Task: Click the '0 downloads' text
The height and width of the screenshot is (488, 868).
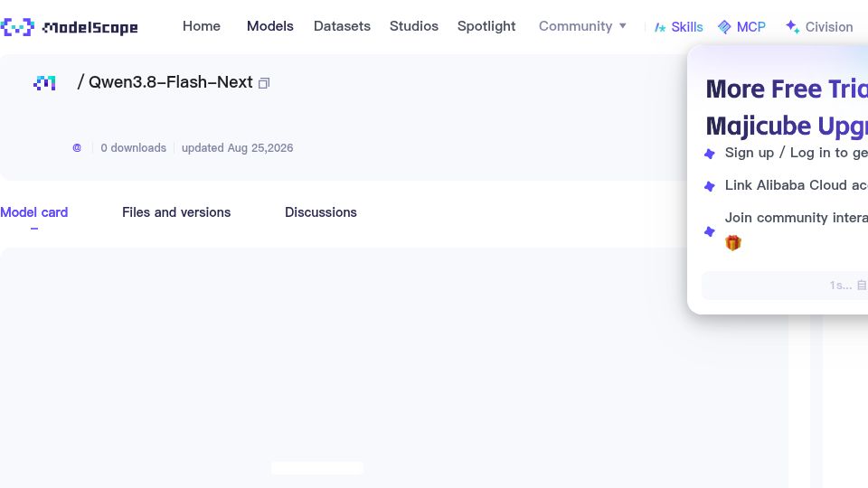Action: (x=134, y=147)
